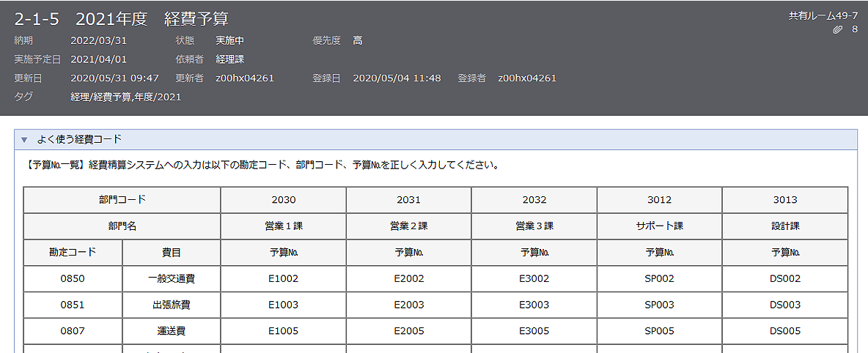Click budget number E3003
The width and height of the screenshot is (868, 353).
pos(534,305)
